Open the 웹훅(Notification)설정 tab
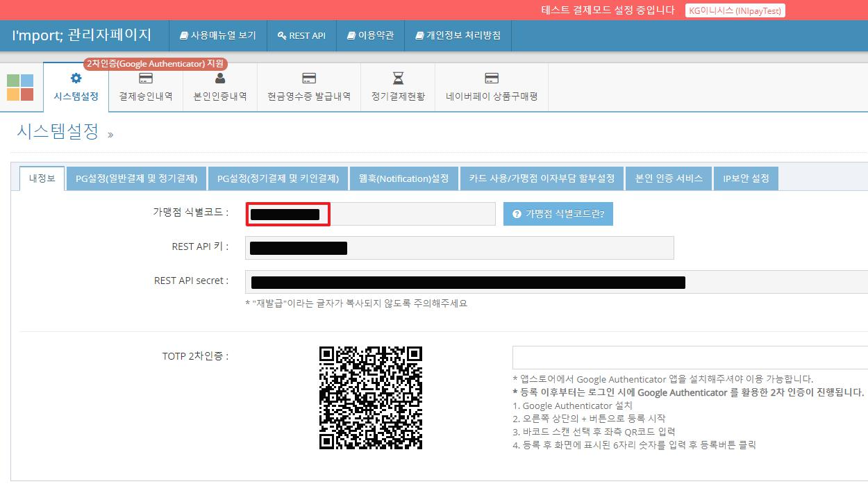The height and width of the screenshot is (493, 868). (403, 178)
